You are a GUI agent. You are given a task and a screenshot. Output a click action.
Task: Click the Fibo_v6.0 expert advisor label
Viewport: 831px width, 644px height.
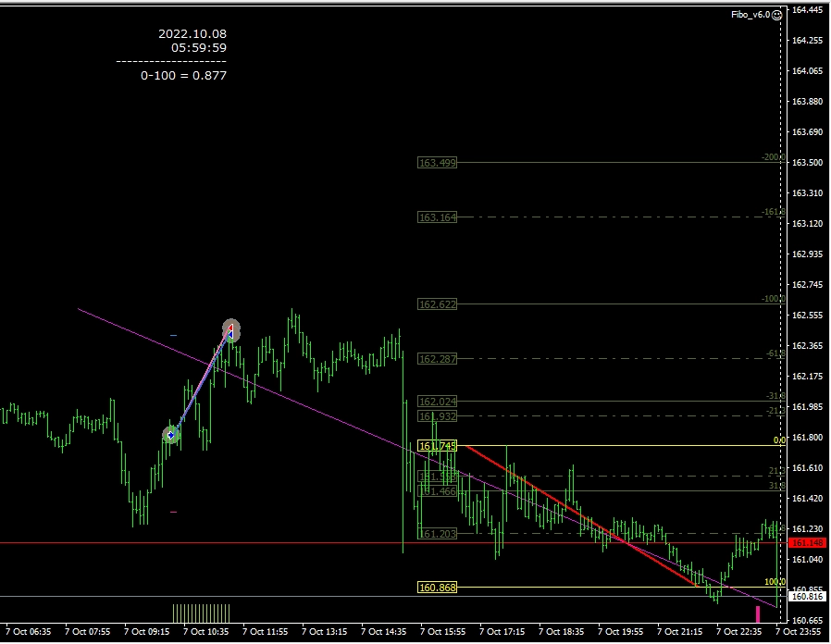750,15
